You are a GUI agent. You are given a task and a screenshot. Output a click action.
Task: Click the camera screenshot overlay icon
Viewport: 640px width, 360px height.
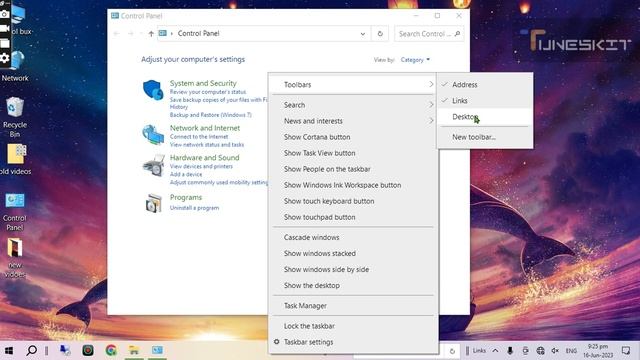click(5, 14)
